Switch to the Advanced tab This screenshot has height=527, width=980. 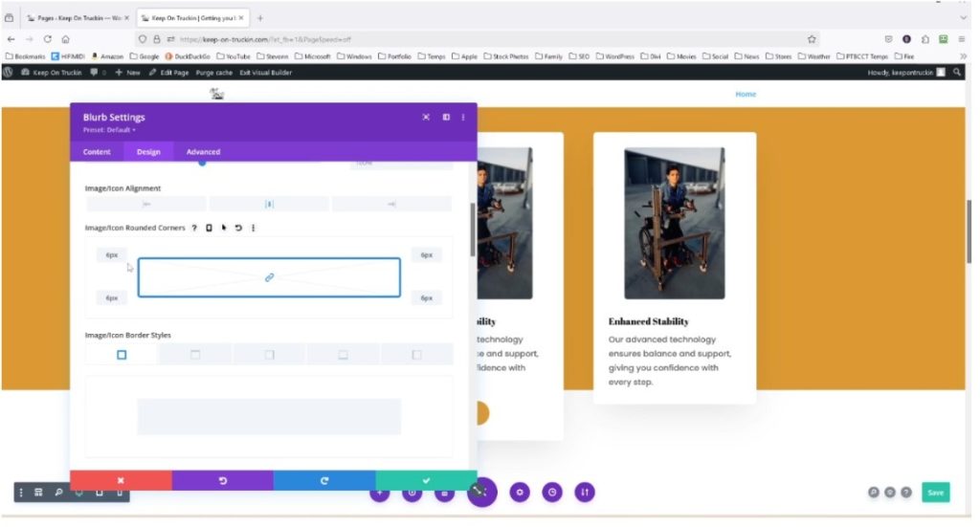tap(203, 152)
